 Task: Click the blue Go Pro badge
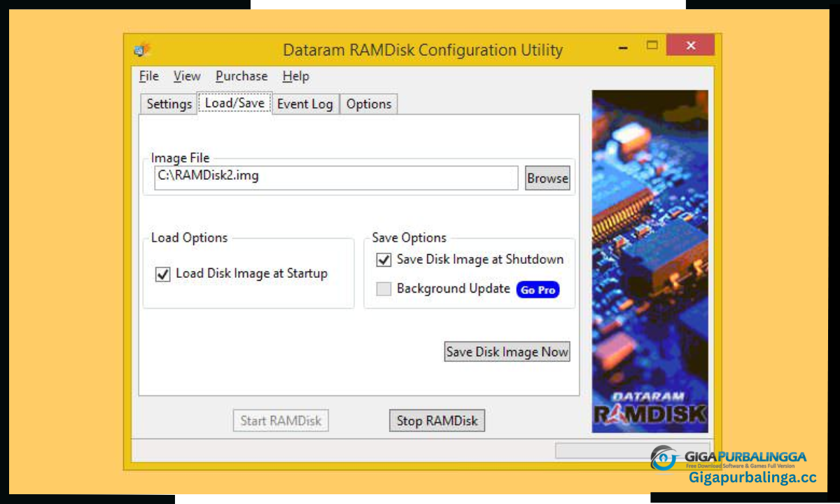(x=538, y=290)
